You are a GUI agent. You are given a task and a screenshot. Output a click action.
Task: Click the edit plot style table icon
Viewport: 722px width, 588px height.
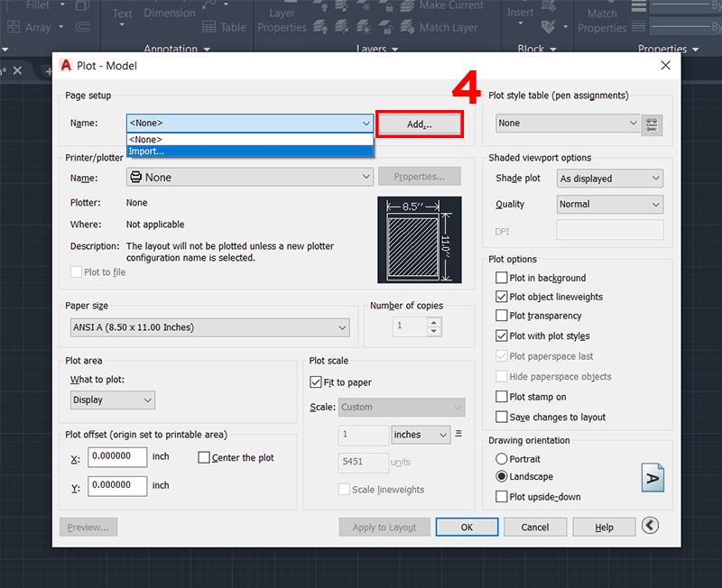(652, 125)
